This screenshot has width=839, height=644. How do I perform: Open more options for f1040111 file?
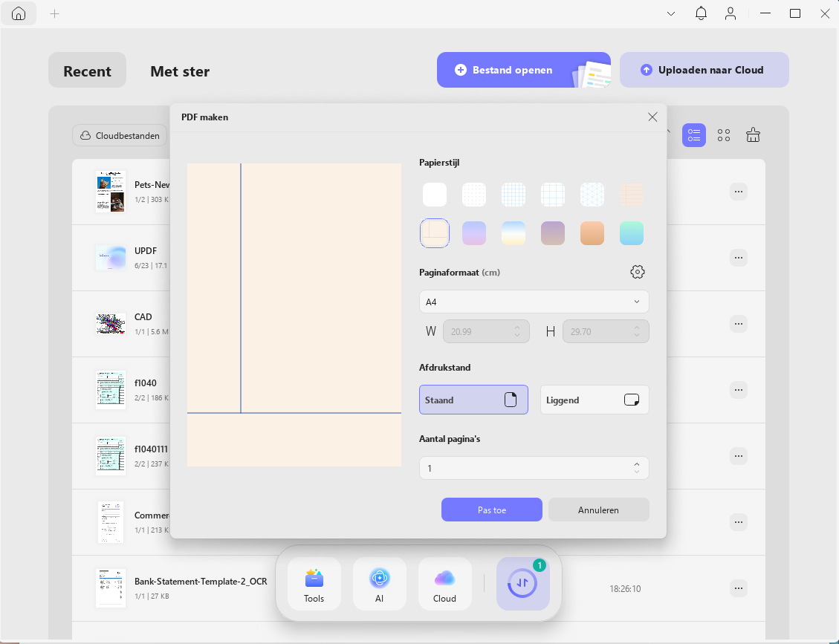pyautogui.click(x=739, y=456)
